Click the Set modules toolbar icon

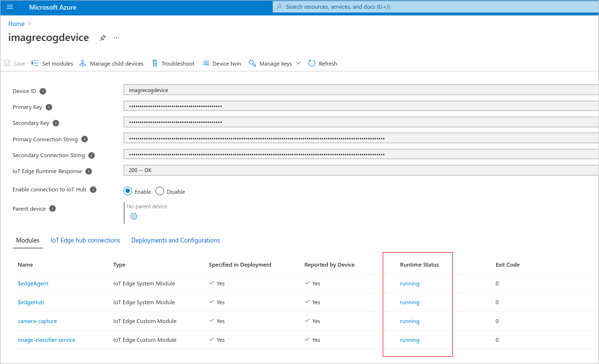[x=35, y=64]
